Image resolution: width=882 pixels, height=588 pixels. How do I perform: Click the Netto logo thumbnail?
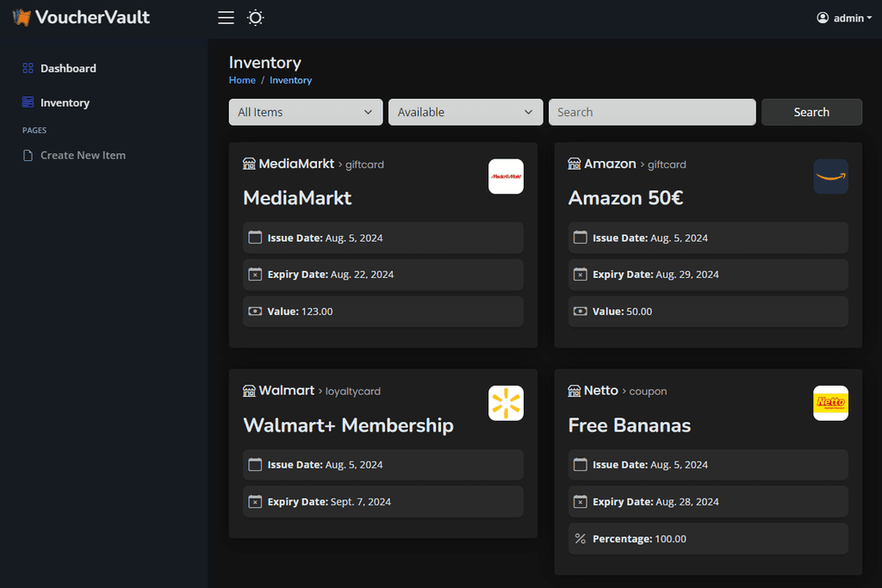tap(830, 403)
